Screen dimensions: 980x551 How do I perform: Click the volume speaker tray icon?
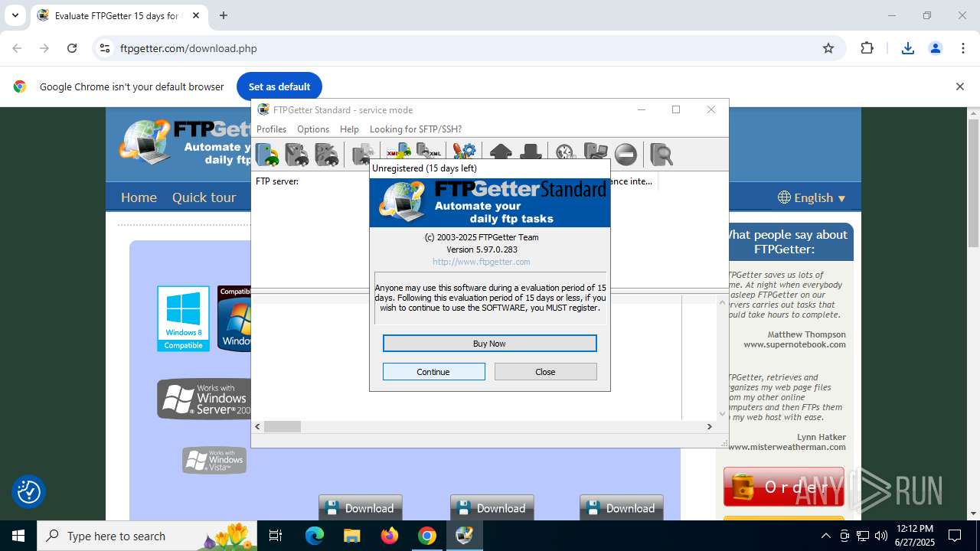(881, 536)
